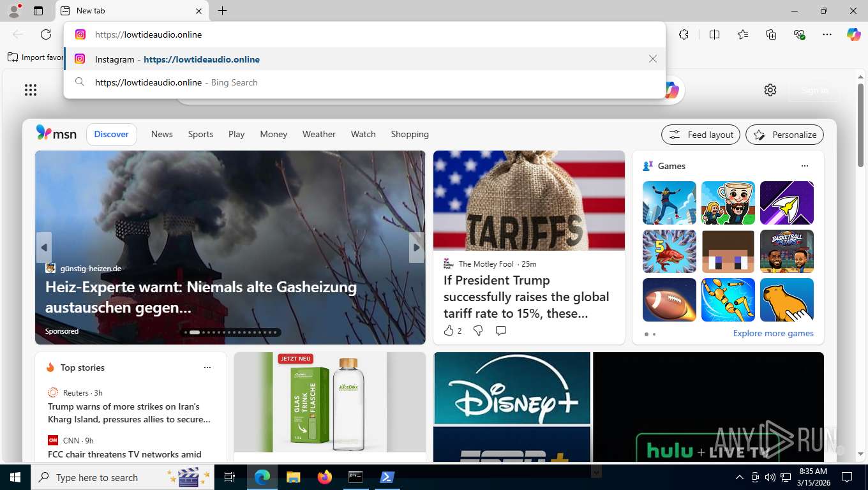The width and height of the screenshot is (868, 490).
Task: Go to the next carousel slide
Action: click(x=417, y=248)
